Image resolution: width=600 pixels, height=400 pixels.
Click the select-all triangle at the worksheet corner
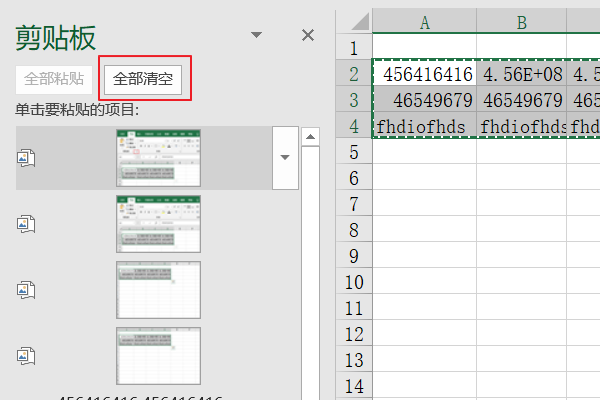(360, 21)
